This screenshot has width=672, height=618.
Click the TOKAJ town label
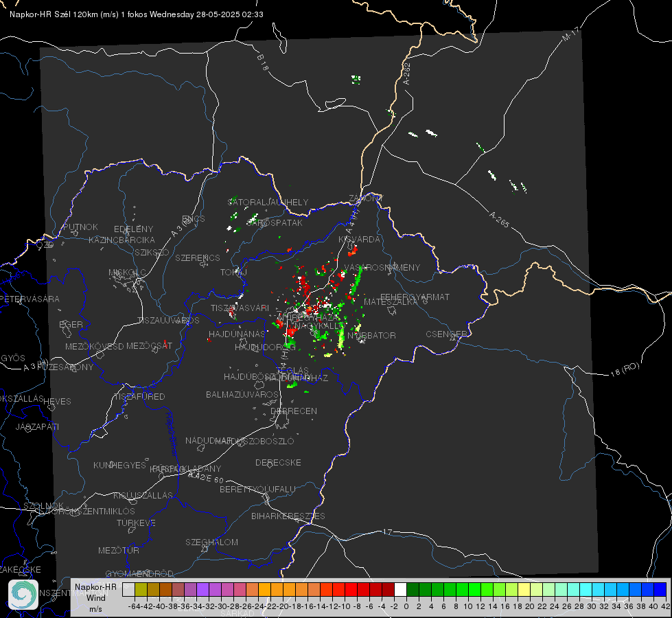234,273
